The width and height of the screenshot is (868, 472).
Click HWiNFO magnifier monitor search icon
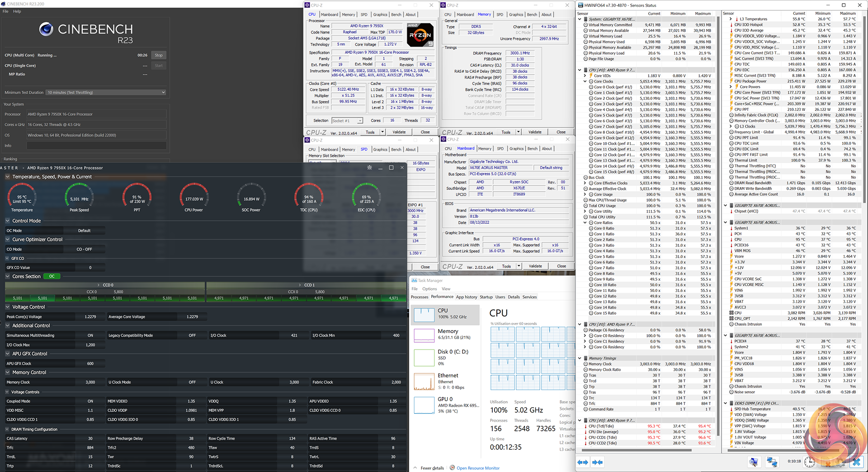click(x=753, y=462)
